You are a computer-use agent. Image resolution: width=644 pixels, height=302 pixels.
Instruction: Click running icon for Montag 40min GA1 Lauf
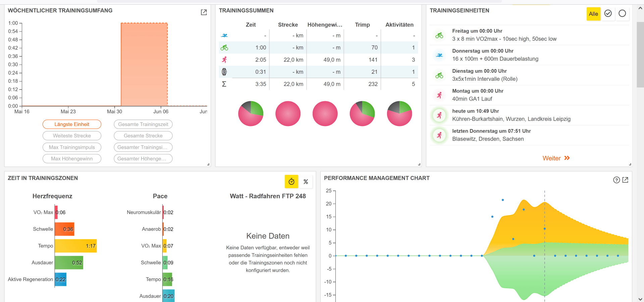[x=439, y=95]
